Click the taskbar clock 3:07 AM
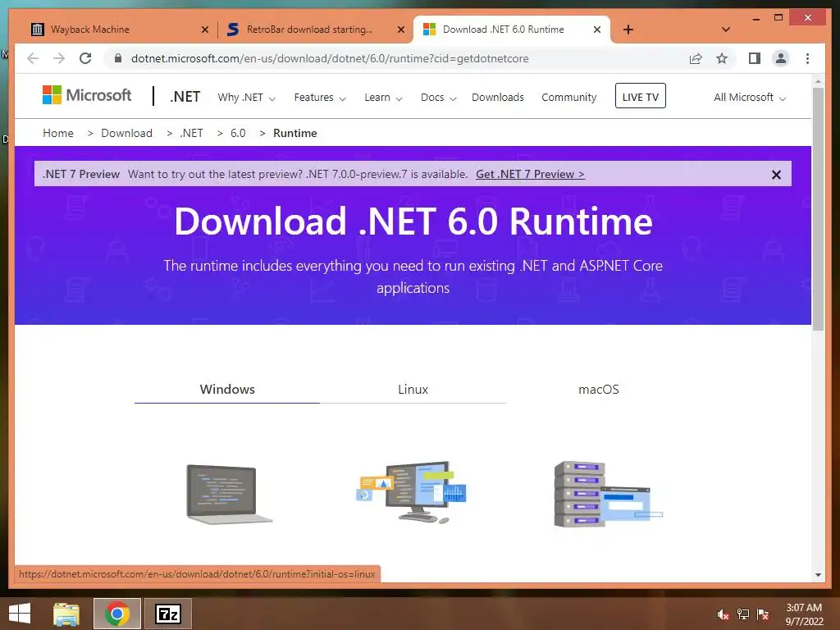 coord(804,614)
